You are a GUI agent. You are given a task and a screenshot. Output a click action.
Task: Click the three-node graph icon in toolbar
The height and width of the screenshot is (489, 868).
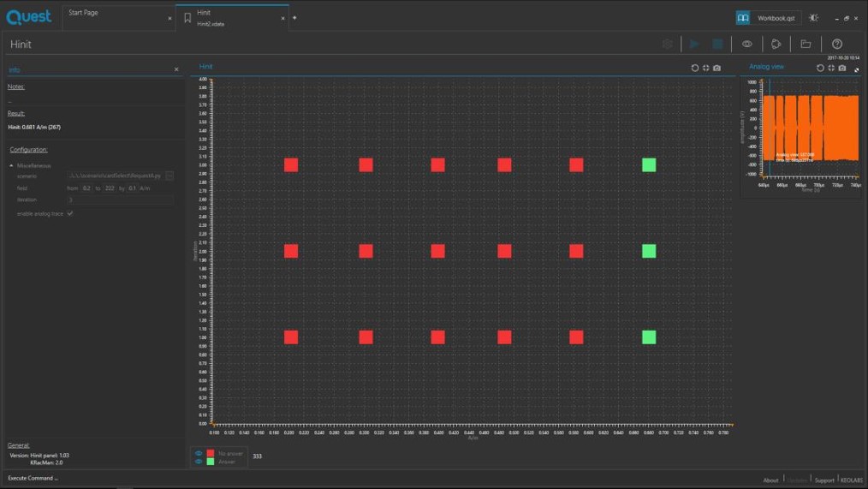pos(776,45)
